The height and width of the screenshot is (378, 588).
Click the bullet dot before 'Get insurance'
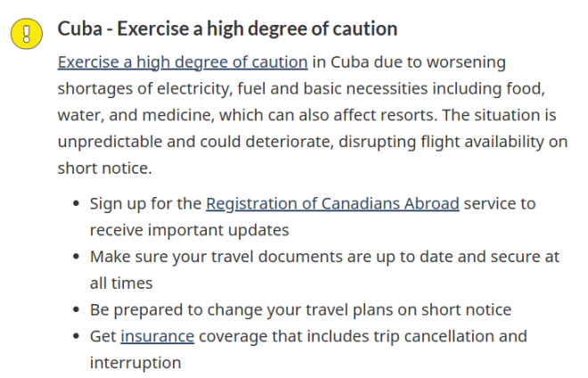(x=76, y=337)
